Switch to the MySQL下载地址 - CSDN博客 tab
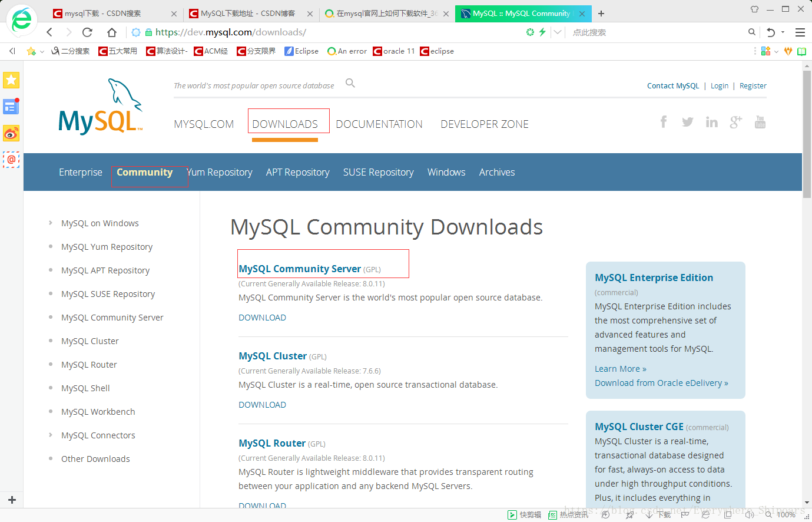Screen dimensions: 812x522 tap(251, 14)
